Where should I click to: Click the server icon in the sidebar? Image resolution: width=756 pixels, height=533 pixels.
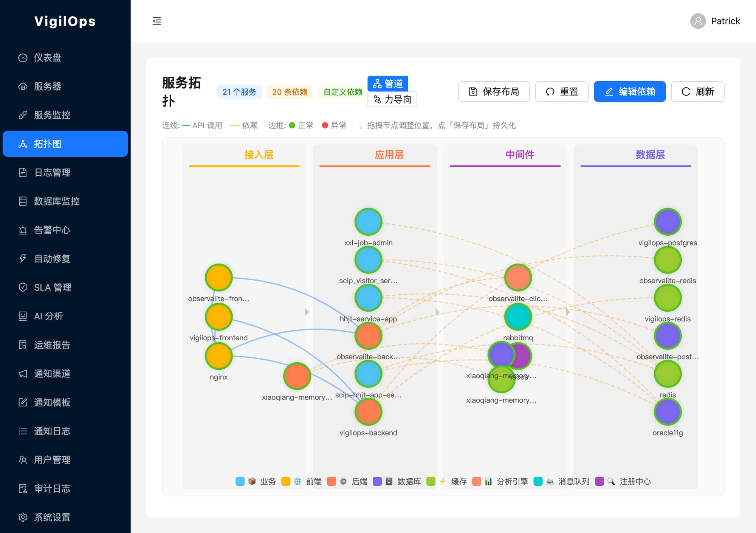pyautogui.click(x=23, y=86)
